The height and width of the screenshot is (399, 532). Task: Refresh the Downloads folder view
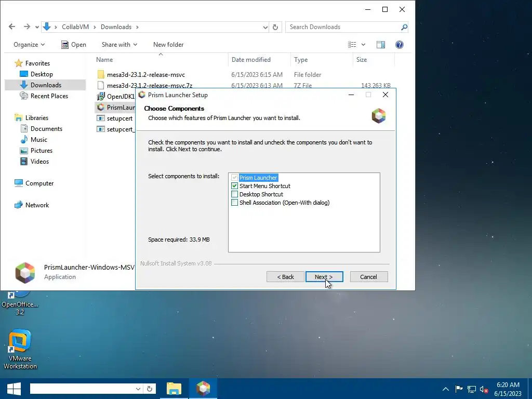[275, 27]
